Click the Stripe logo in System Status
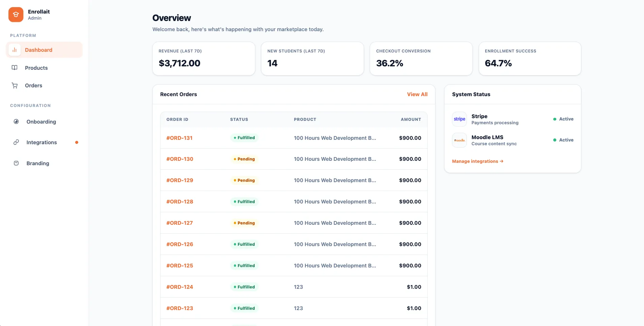Image resolution: width=644 pixels, height=326 pixels. 459,119
